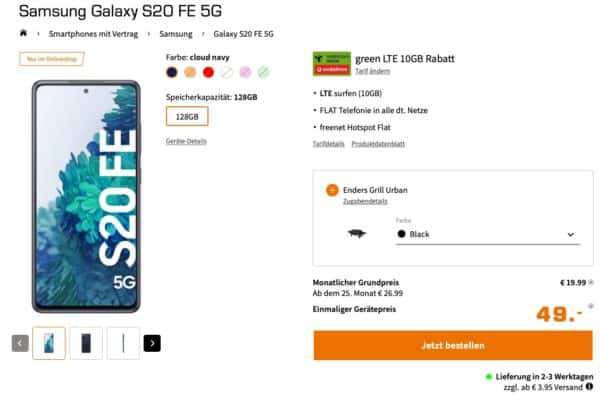Image resolution: width=600 pixels, height=398 pixels.
Task: Select the cloud navy color swatch
Action: 172,72
